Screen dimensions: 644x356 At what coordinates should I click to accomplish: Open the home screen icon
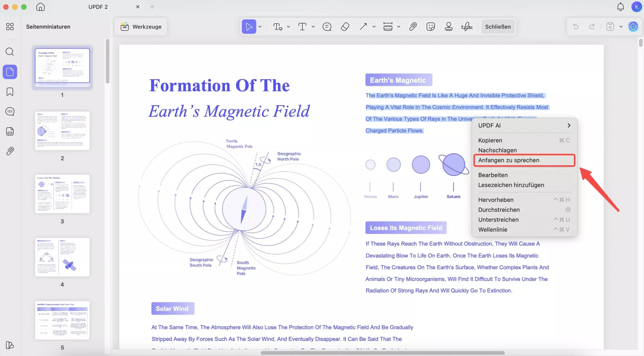click(x=40, y=7)
